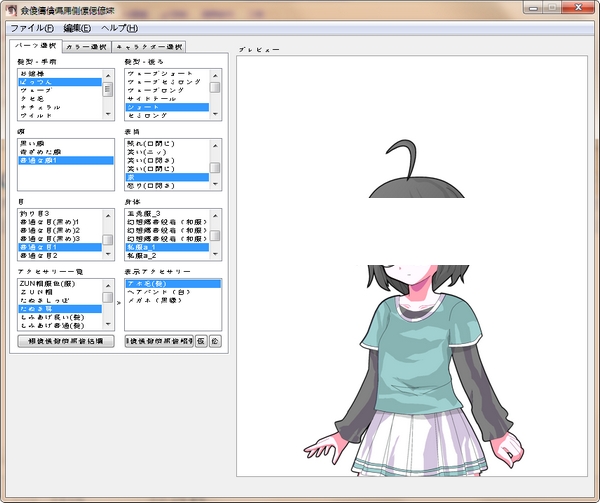This screenshot has height=503, width=600.
Task: Open the ヘルプ(H) menu
Action: click(119, 28)
